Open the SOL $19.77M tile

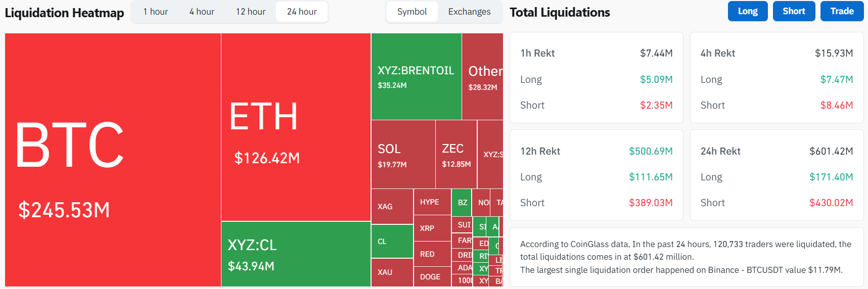403,155
